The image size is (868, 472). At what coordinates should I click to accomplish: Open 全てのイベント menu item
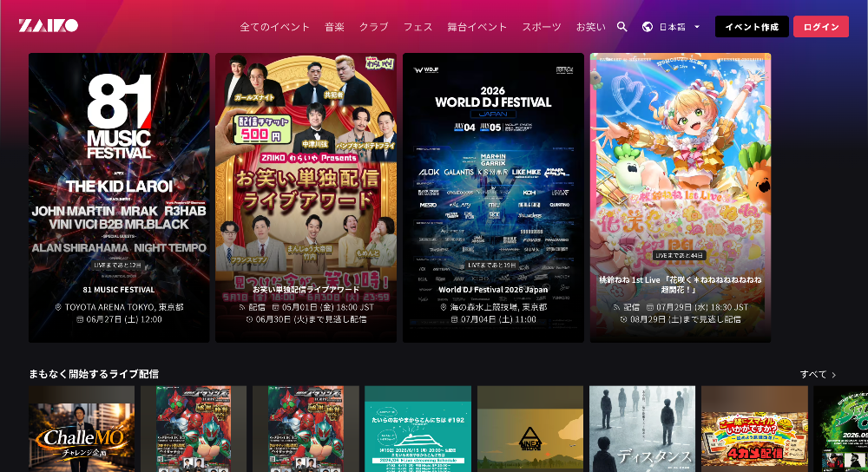[274, 27]
